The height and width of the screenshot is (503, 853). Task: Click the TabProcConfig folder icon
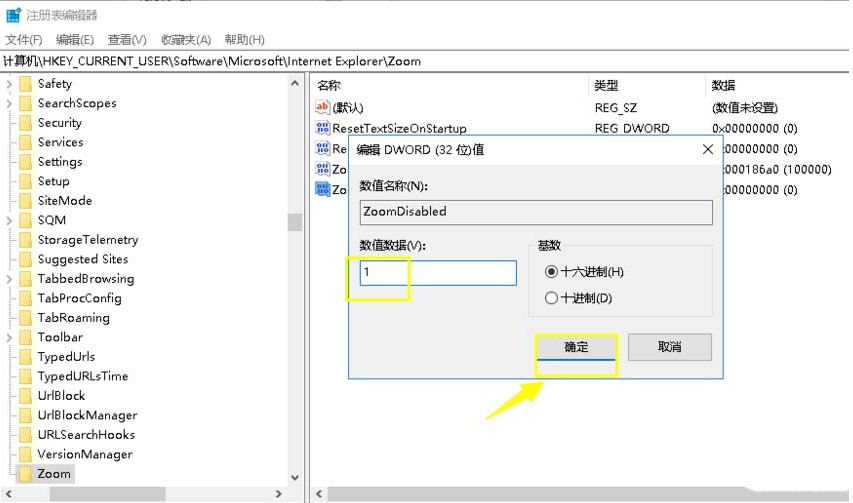(25, 299)
